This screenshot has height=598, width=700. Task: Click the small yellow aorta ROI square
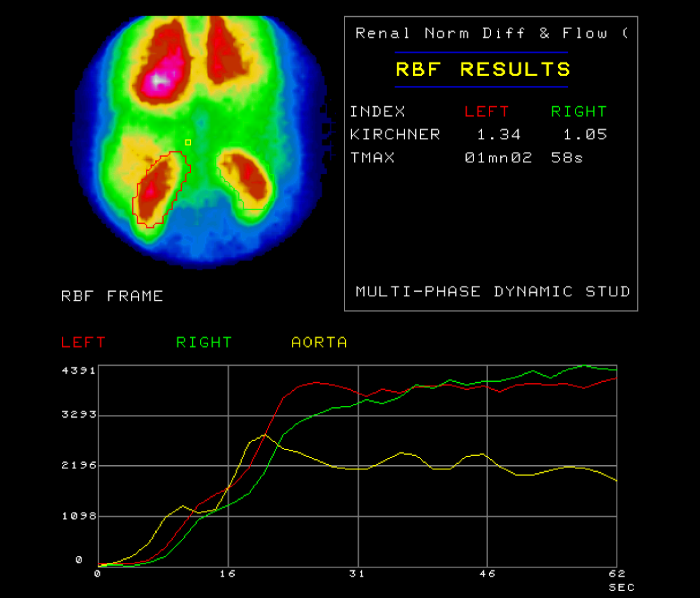[x=188, y=142]
